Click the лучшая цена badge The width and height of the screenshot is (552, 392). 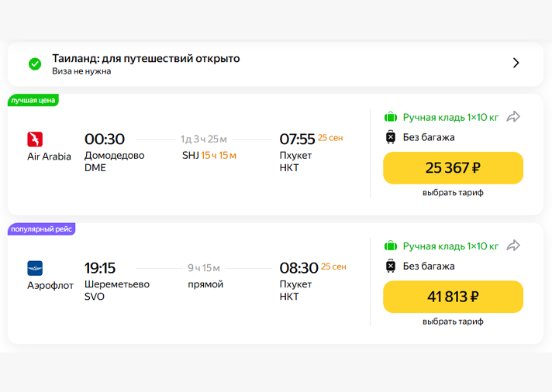(33, 100)
